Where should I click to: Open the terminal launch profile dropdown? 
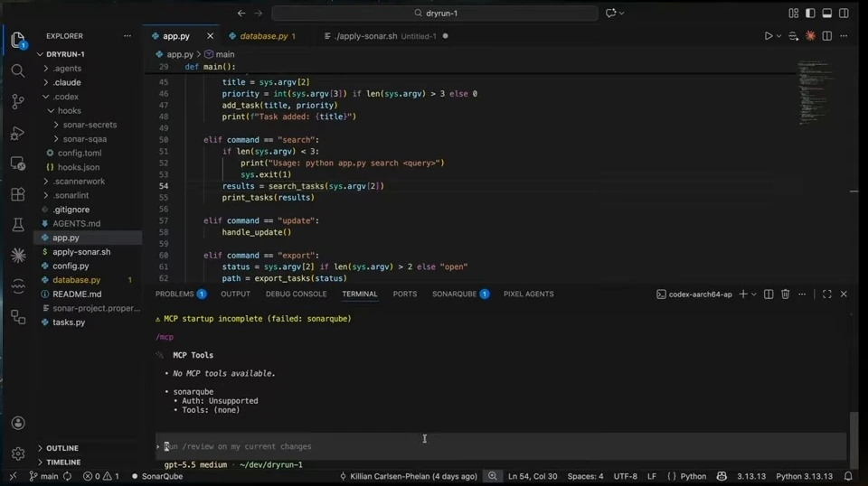[x=754, y=294]
